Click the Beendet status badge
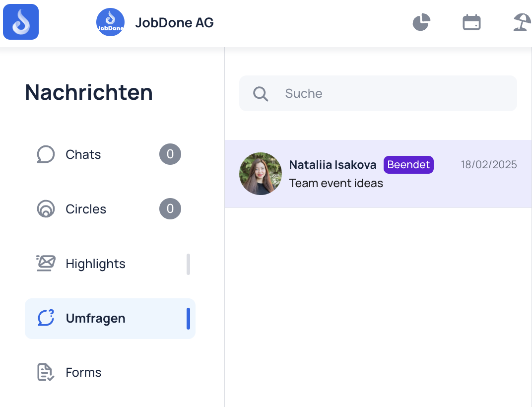The width and height of the screenshot is (532, 407). (x=408, y=165)
